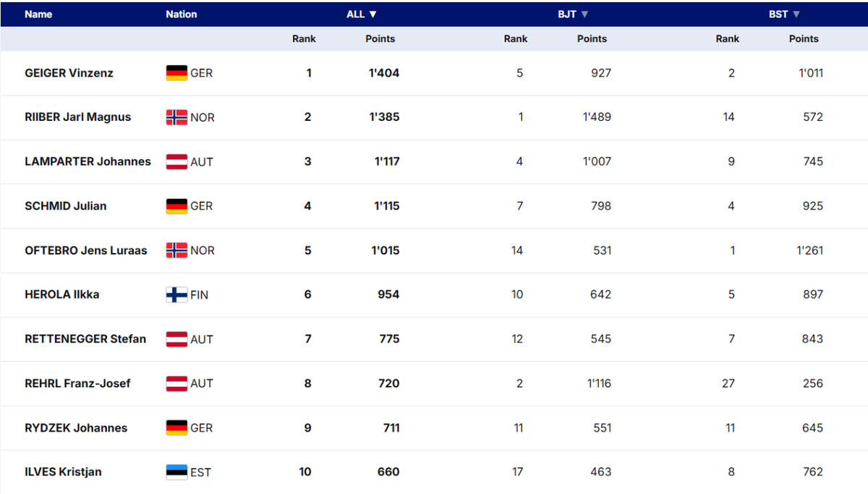Click Norway flag beside RIIBER Jarl Magnus
This screenshot has height=494, width=868.
[x=176, y=117]
